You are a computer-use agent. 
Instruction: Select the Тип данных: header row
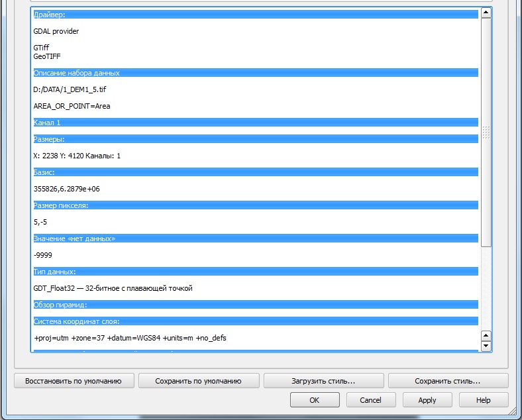(256, 272)
